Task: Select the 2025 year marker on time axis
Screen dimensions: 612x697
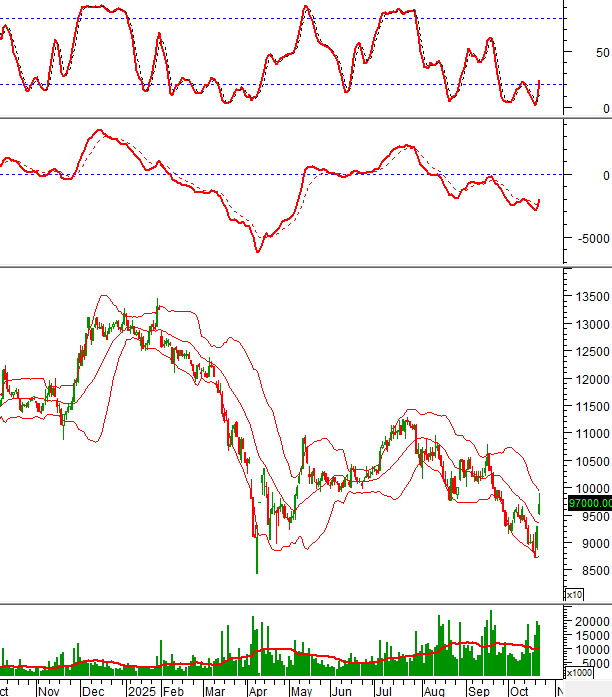Action: 142,689
